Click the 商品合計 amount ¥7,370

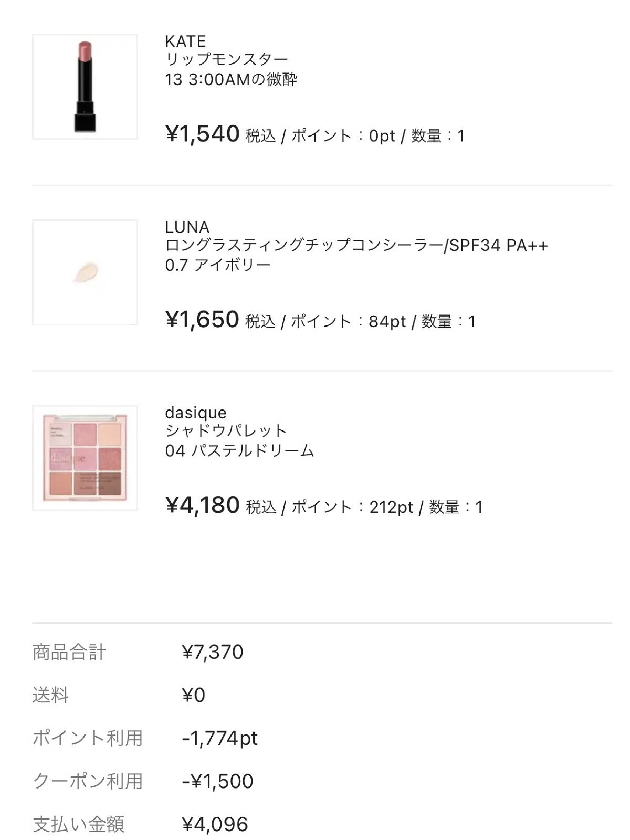tap(212, 653)
